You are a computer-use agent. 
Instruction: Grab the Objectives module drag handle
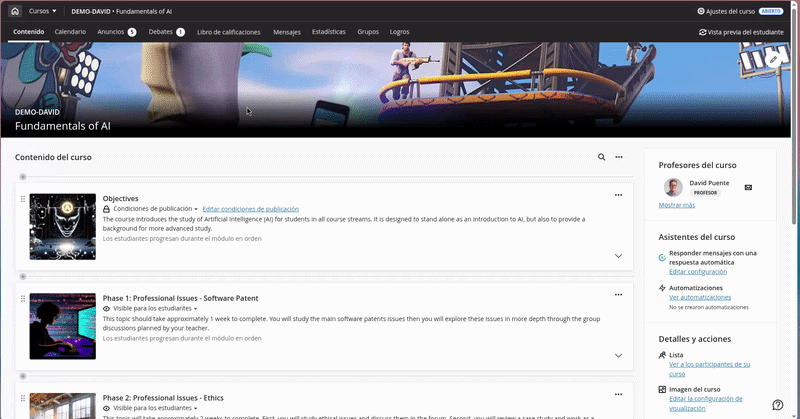coord(23,199)
